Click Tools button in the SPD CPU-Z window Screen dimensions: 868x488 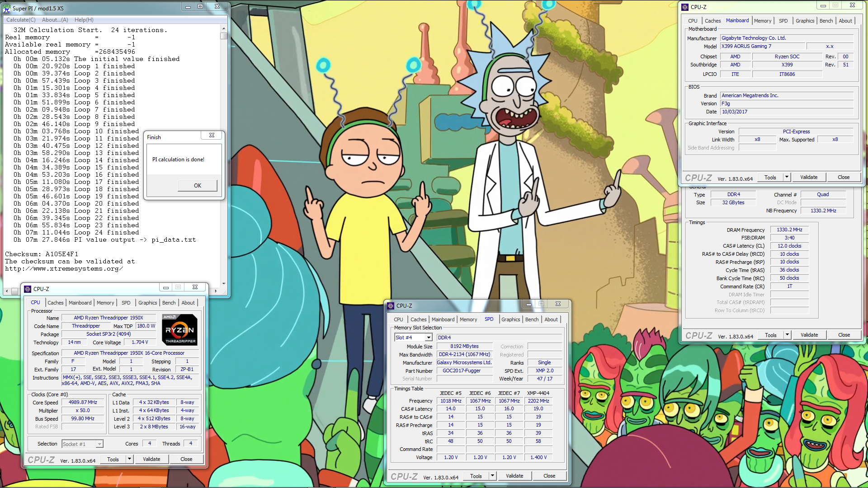coord(476,476)
